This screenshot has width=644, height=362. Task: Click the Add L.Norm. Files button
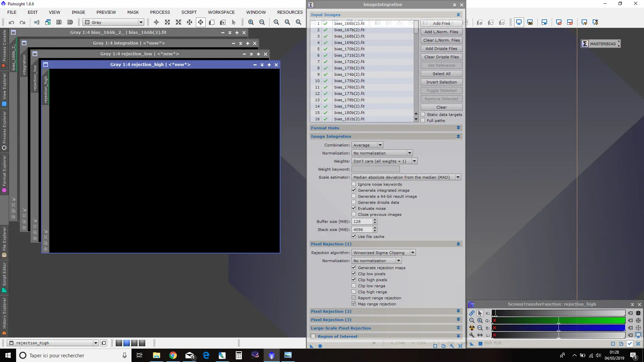[441, 32]
